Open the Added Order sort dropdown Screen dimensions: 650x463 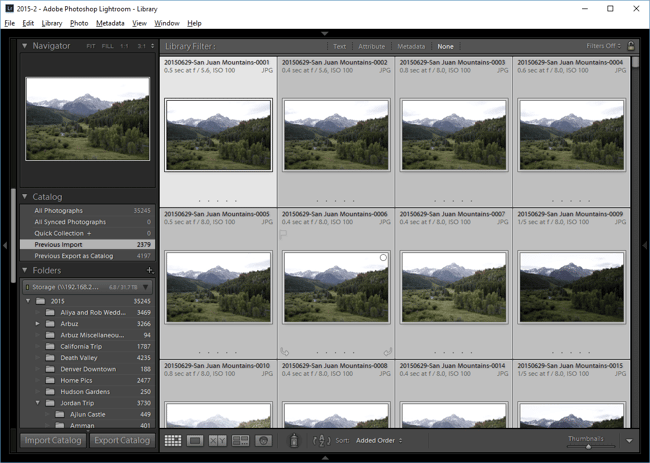pyautogui.click(x=379, y=440)
